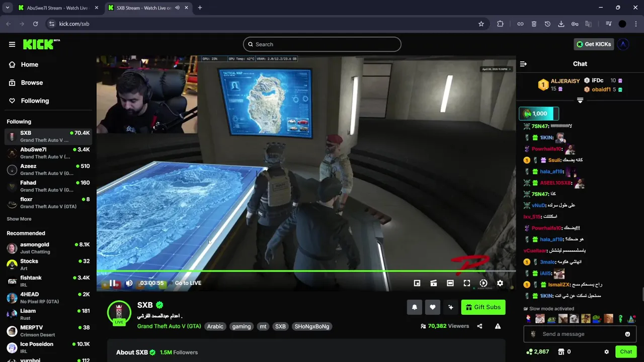The height and width of the screenshot is (362, 644).
Task: Open the clip/replay circular player icon
Action: click(x=484, y=283)
